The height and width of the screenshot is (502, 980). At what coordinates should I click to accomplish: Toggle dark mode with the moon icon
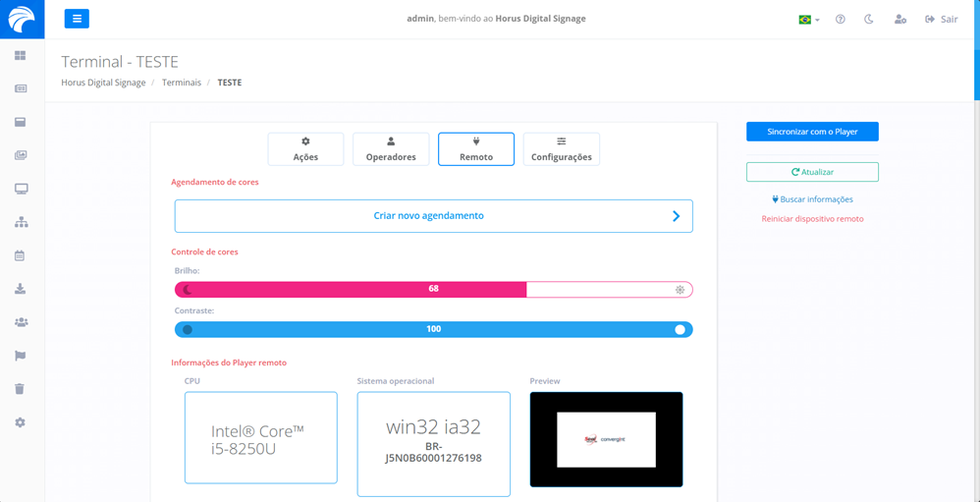coord(869,20)
